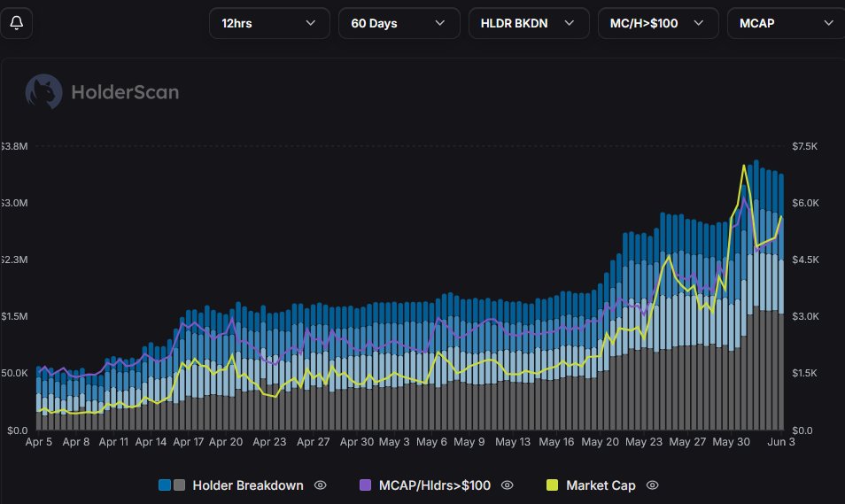Click the $3.0K right axis label
The width and height of the screenshot is (845, 504).
pos(805,316)
